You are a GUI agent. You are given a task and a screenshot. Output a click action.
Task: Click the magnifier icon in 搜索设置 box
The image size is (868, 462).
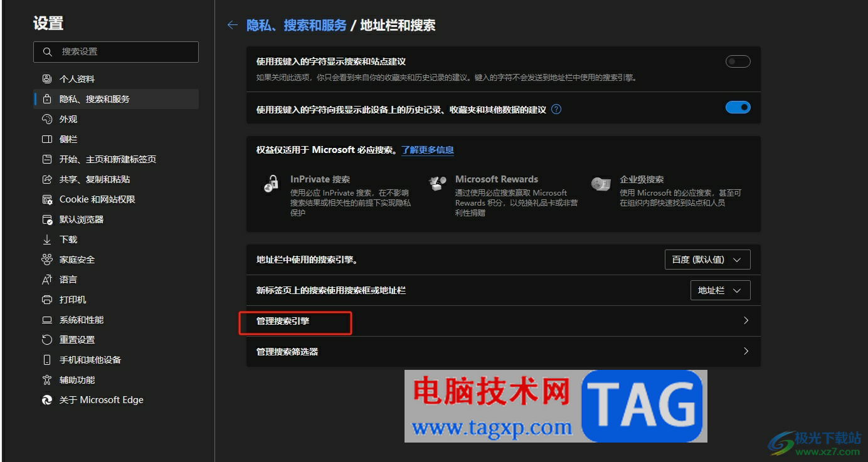point(48,52)
